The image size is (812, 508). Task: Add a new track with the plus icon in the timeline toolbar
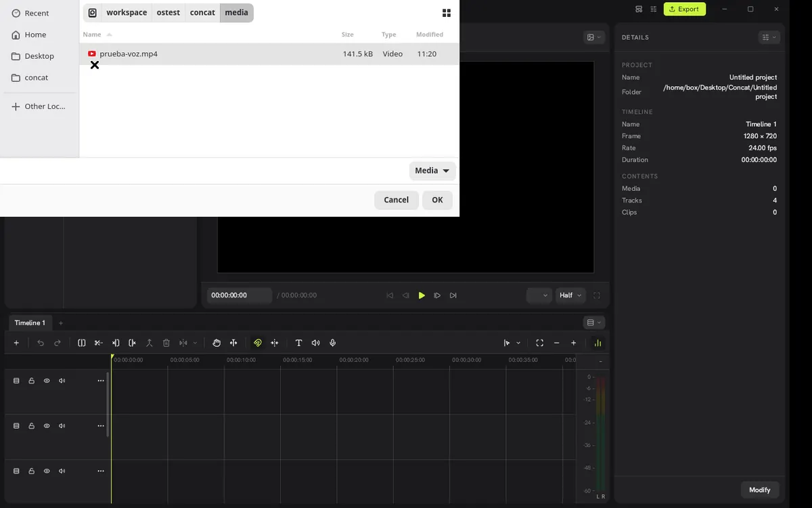pyautogui.click(x=16, y=343)
